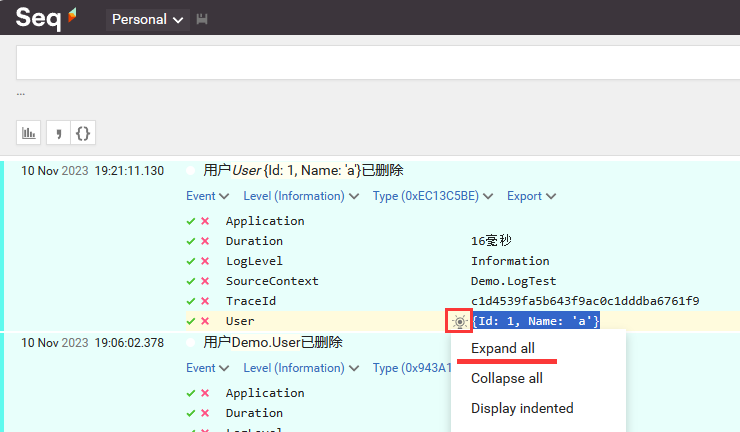Screen dimensions: 740x432
Task: Click green check beside User property
Action: point(191,321)
